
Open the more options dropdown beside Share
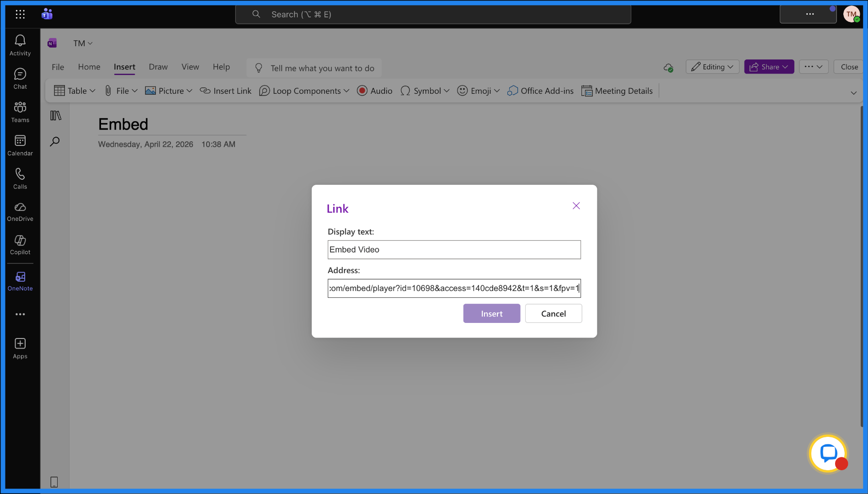[x=814, y=67]
